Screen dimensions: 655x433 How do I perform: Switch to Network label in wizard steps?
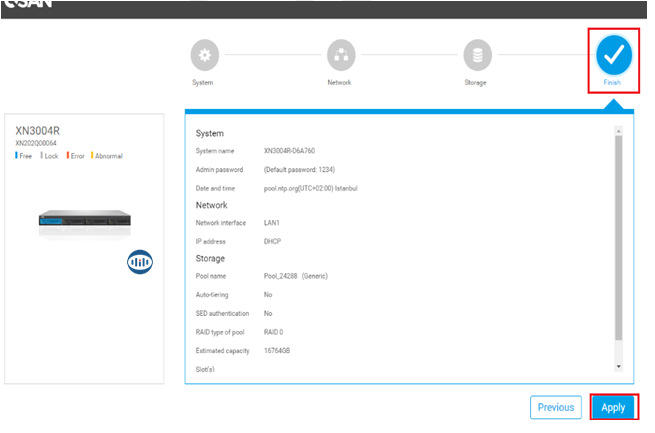point(340,82)
